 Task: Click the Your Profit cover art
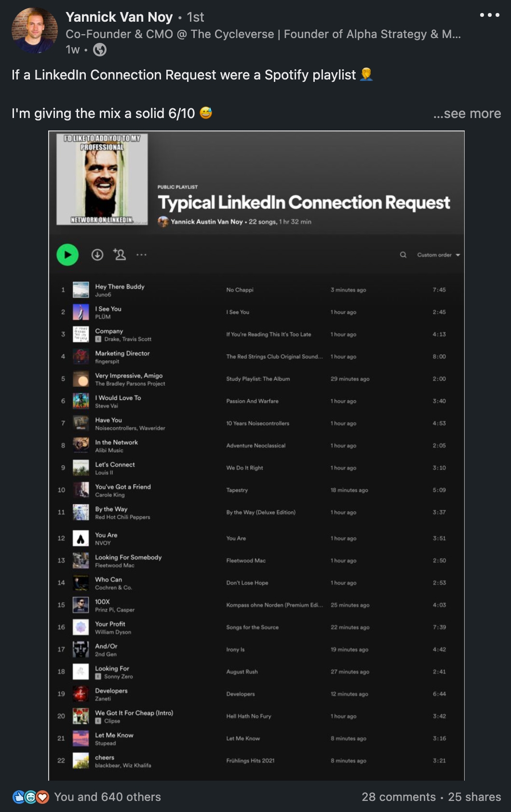point(81,627)
